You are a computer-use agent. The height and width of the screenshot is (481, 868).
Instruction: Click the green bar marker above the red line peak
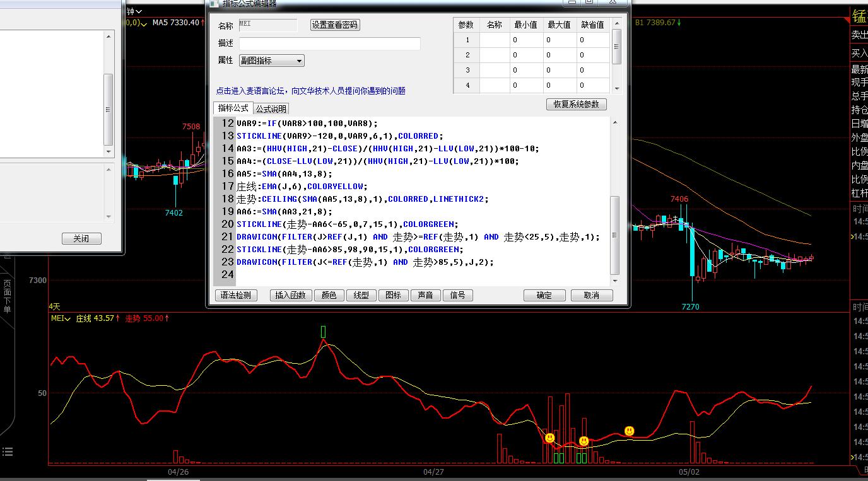[x=324, y=332]
